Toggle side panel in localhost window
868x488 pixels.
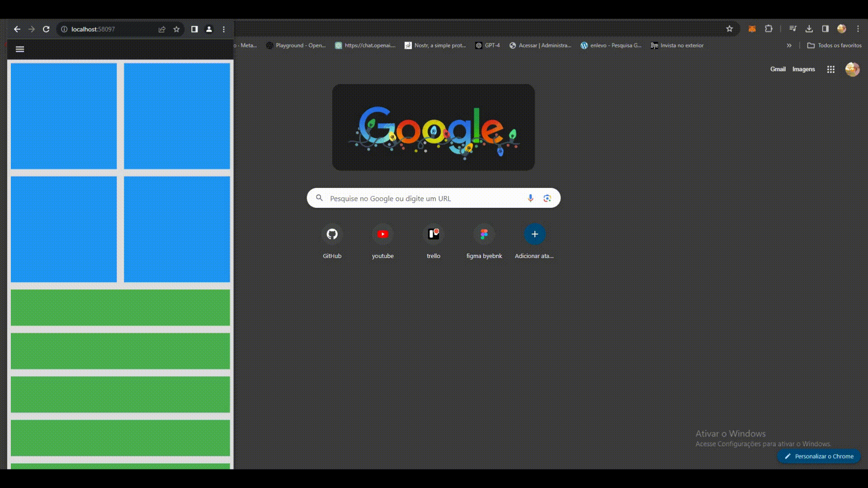[194, 29]
